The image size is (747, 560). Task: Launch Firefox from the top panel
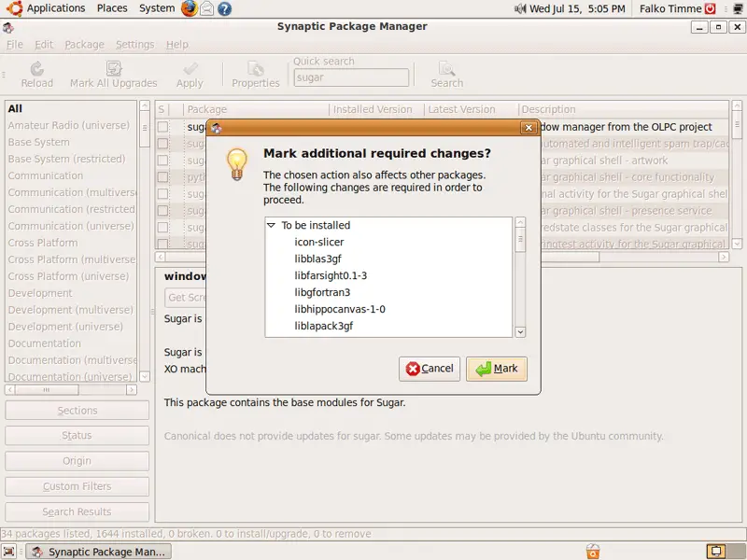[190, 8]
